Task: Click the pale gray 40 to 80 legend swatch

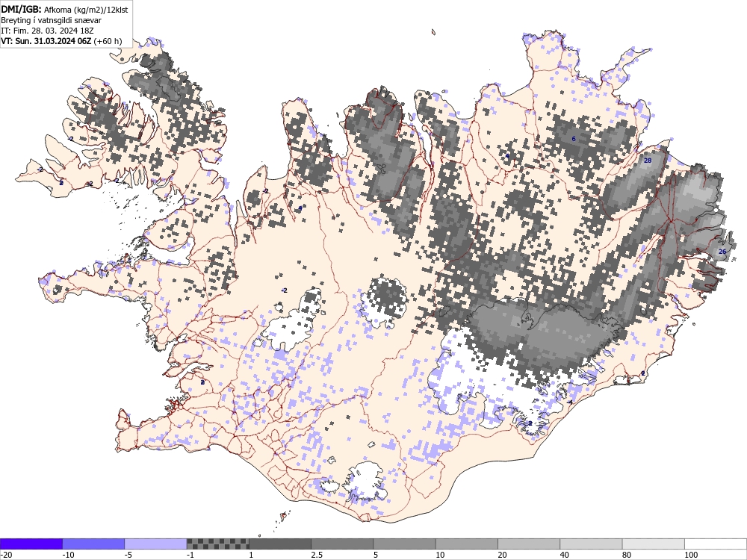Action: pos(591,544)
